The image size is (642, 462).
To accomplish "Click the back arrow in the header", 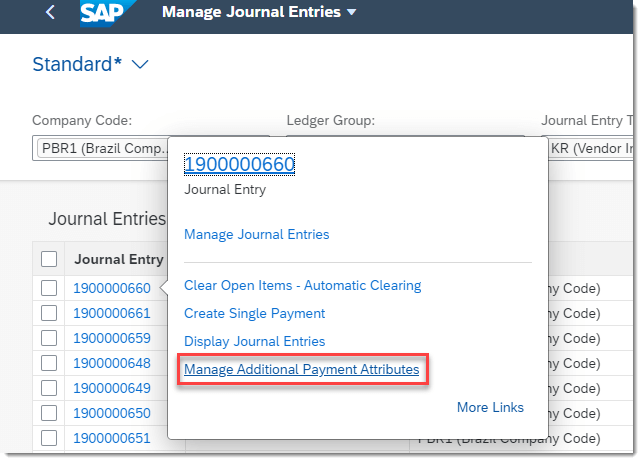I will (x=50, y=12).
